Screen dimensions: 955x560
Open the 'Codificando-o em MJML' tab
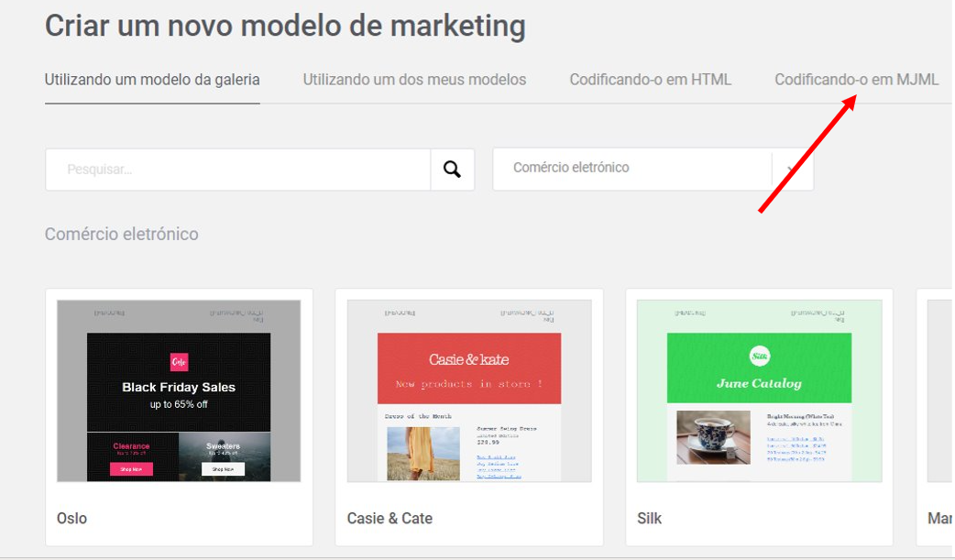pyautogui.click(x=856, y=80)
